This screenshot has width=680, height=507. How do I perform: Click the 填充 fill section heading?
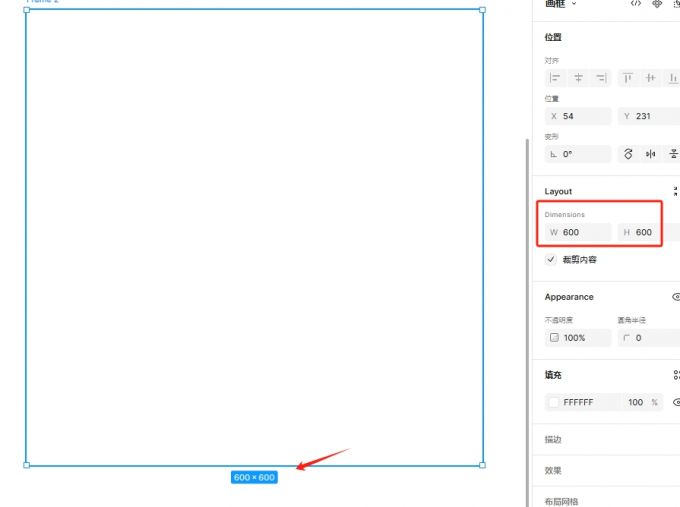point(553,375)
